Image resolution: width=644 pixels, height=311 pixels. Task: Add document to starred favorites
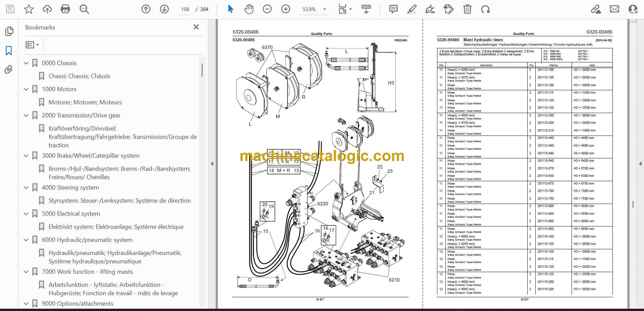click(x=29, y=9)
